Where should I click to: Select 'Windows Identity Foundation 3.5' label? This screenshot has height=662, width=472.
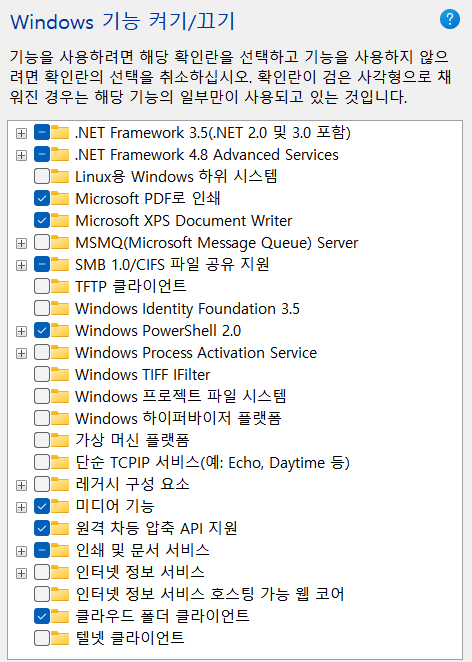187,309
